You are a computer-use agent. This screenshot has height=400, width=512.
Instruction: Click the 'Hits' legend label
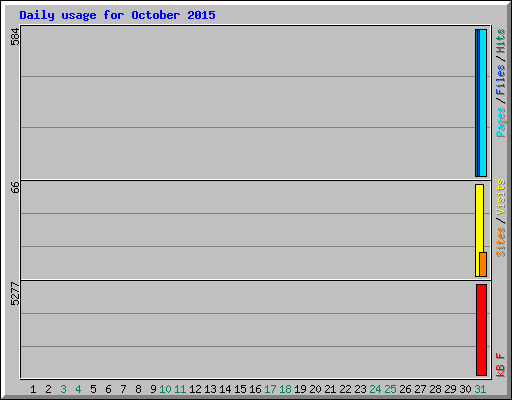click(501, 41)
